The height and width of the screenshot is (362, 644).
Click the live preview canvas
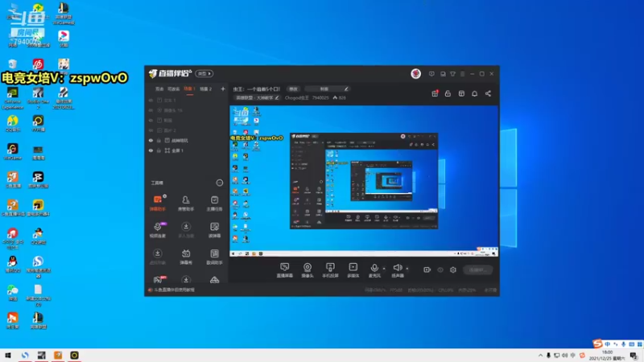[x=364, y=182]
